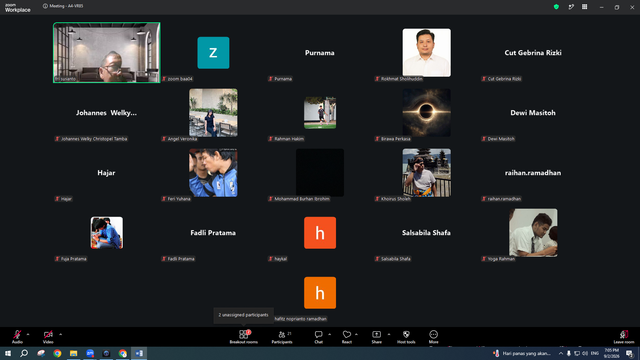Open the volume control in tray

point(585,353)
